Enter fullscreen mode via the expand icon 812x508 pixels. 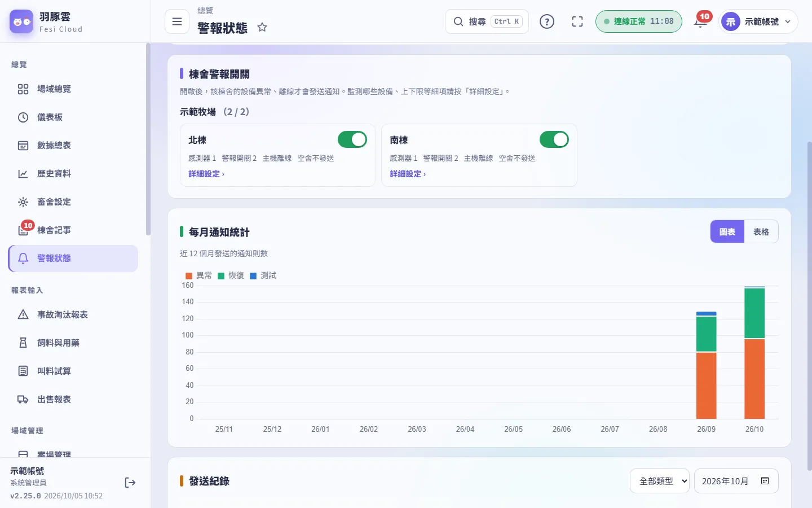(577, 21)
